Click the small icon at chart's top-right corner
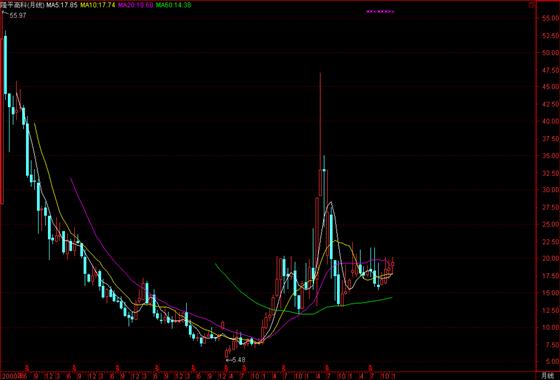Screen dimensions: 560x380 coord(531,5)
